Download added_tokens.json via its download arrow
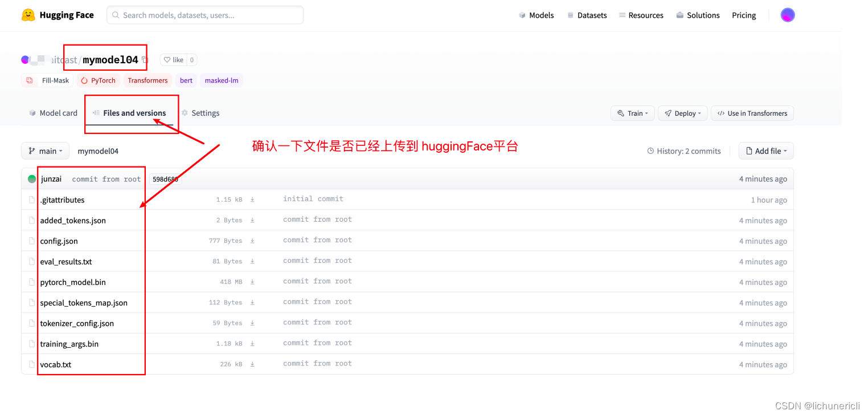This screenshot has height=415, width=868. 252,220
